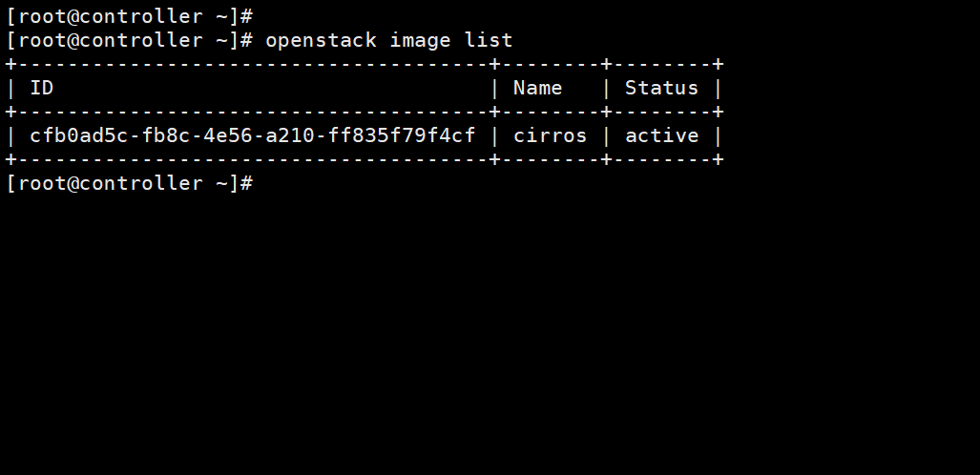Click the 4e56 segment of ID
This screenshot has width=980, height=475.
coord(228,135)
